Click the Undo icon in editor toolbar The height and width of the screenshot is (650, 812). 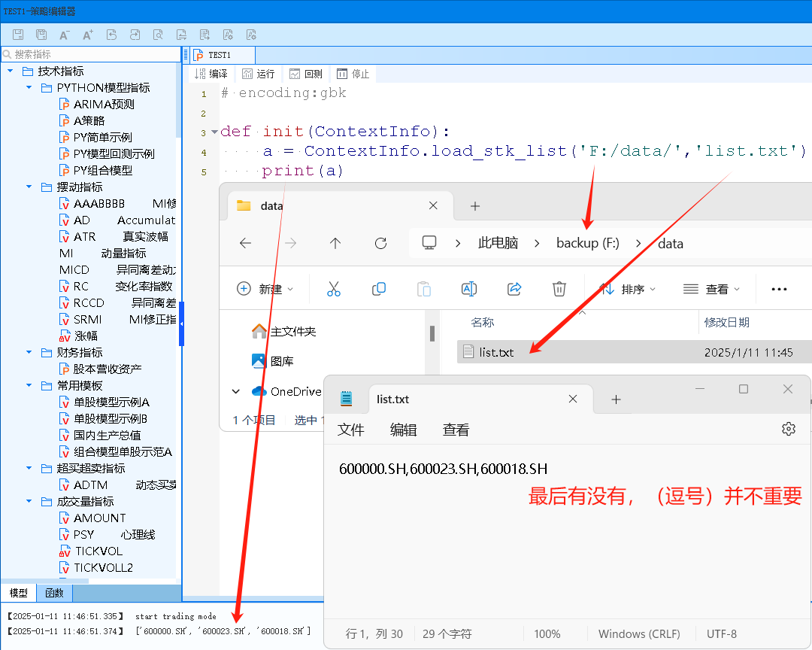click(x=111, y=35)
